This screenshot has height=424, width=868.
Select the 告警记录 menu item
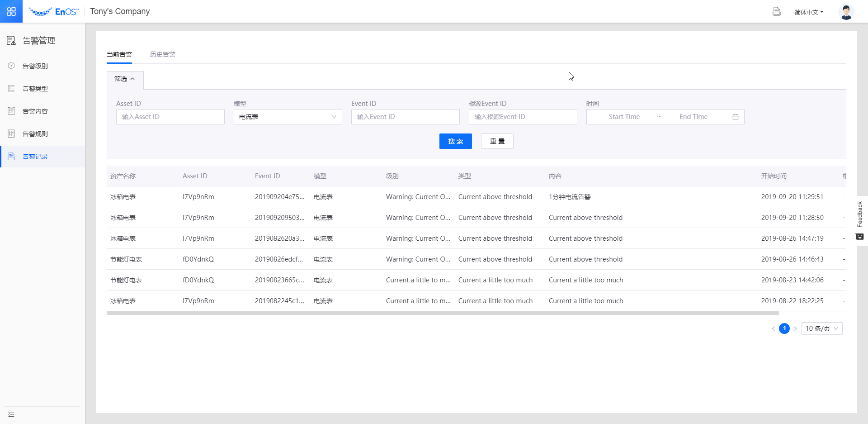point(35,157)
